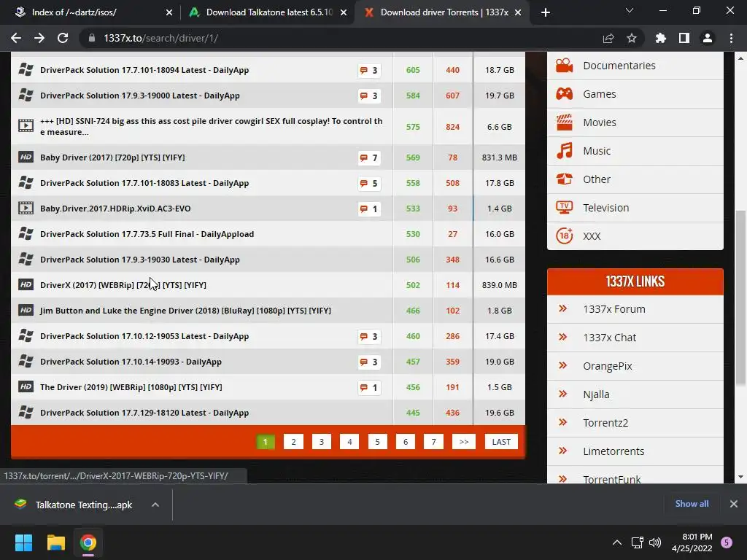Click the browser forward arrow
747x560 pixels.
39,38
